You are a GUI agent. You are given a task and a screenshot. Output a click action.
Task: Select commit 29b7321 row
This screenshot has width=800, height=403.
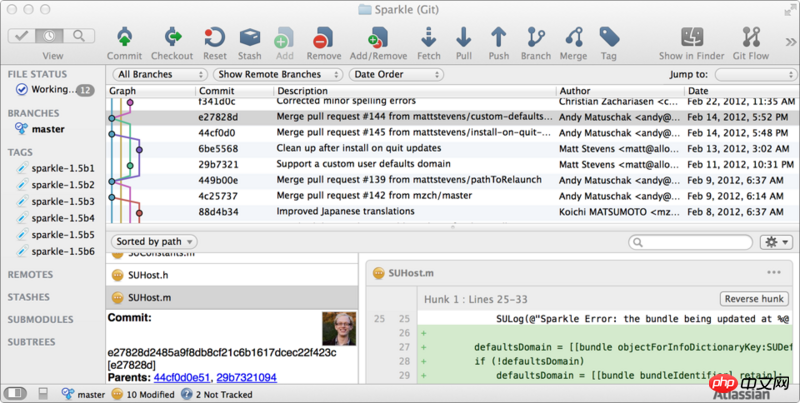click(x=452, y=164)
